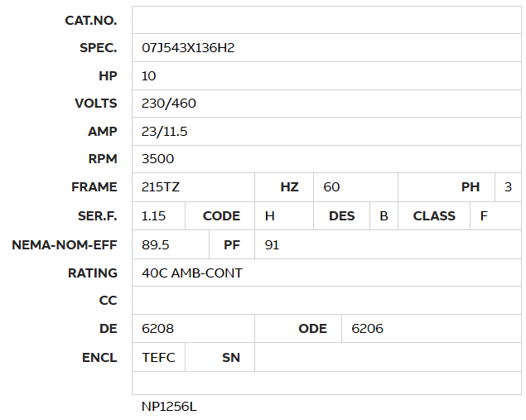The width and height of the screenshot is (526, 420).
Task: Select the DE bearing value 6208
Action: [158, 329]
